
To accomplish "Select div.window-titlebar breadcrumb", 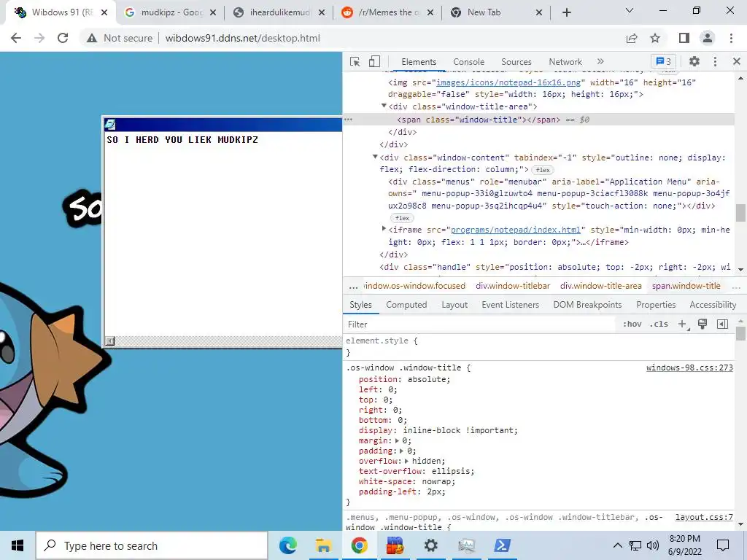I will 513,286.
